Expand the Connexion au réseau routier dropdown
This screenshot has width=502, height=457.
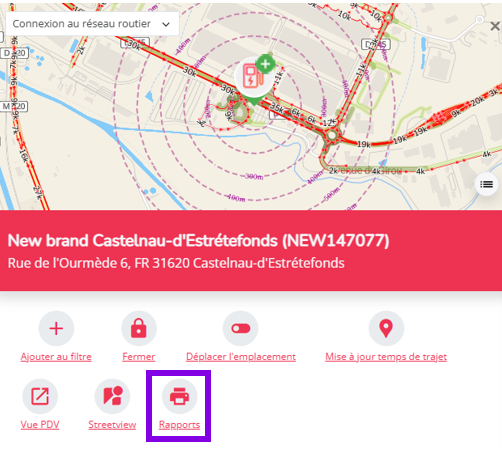click(92, 24)
